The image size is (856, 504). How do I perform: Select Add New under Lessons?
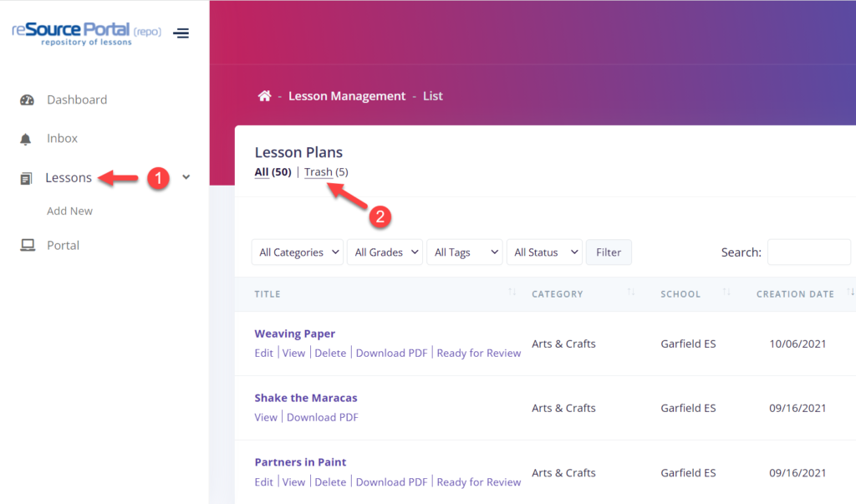[x=69, y=211]
